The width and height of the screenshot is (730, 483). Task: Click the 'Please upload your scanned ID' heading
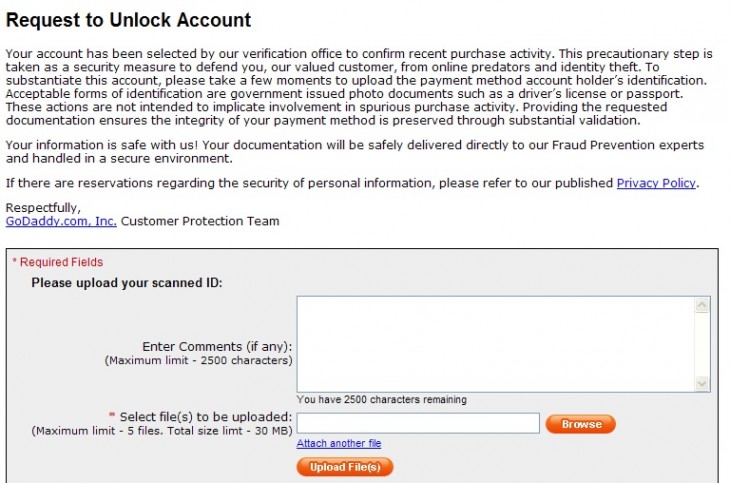click(x=127, y=282)
